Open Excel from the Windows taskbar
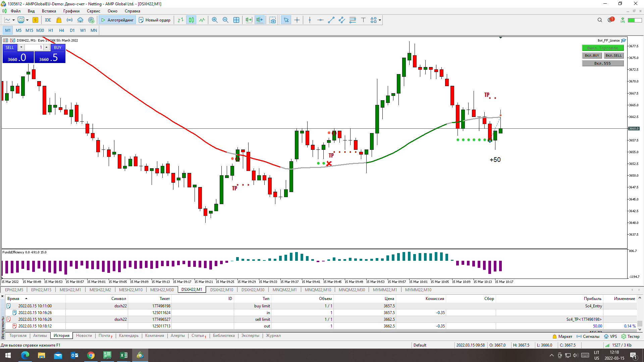The image size is (644, 362). coord(123,355)
